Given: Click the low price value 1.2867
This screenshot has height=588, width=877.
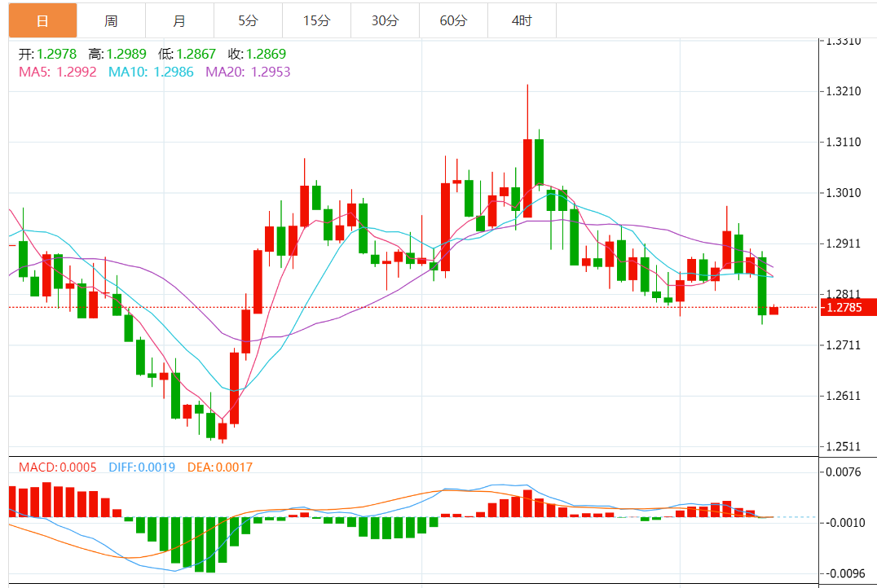Looking at the screenshot, I should pos(196,54).
